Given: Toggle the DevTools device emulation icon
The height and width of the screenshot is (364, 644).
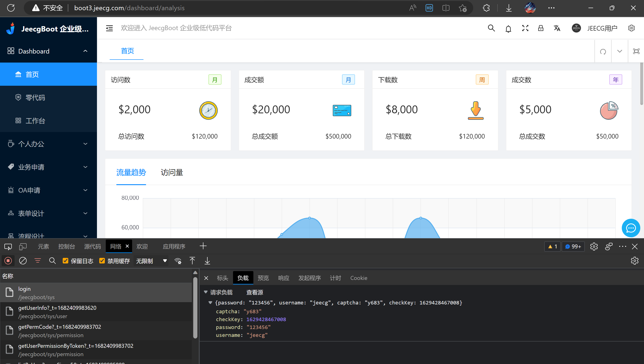Looking at the screenshot, I should [23, 247].
